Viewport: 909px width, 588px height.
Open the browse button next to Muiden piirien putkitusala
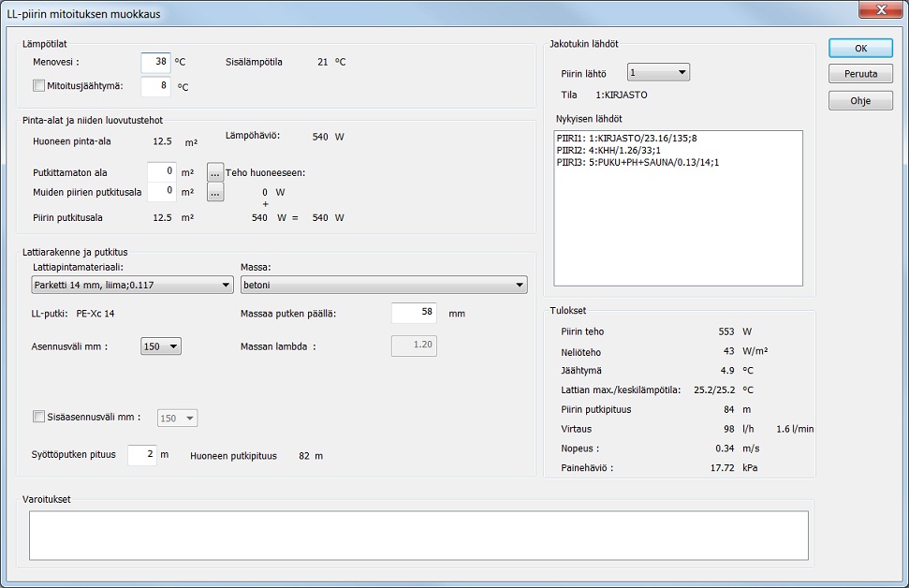215,192
